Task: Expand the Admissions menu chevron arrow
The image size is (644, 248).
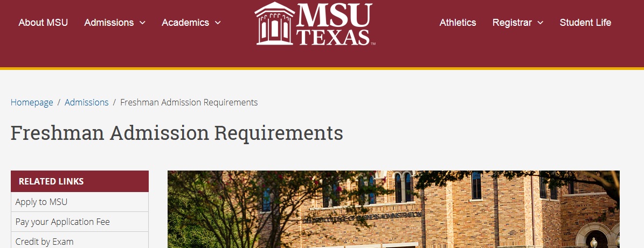Action: (142, 23)
